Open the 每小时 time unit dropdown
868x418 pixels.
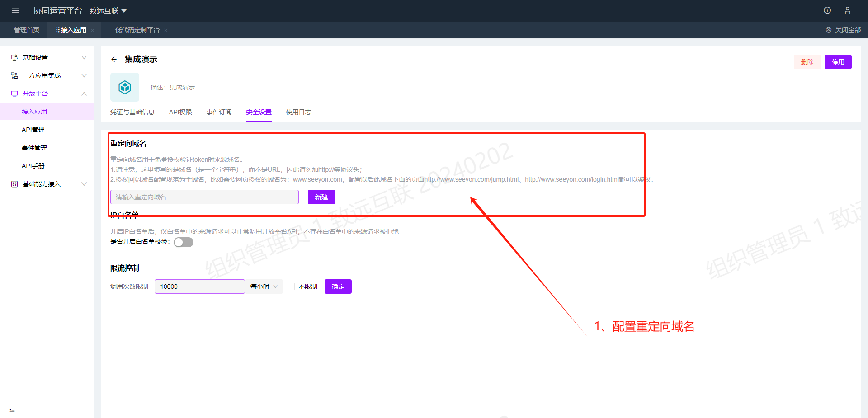click(x=264, y=286)
